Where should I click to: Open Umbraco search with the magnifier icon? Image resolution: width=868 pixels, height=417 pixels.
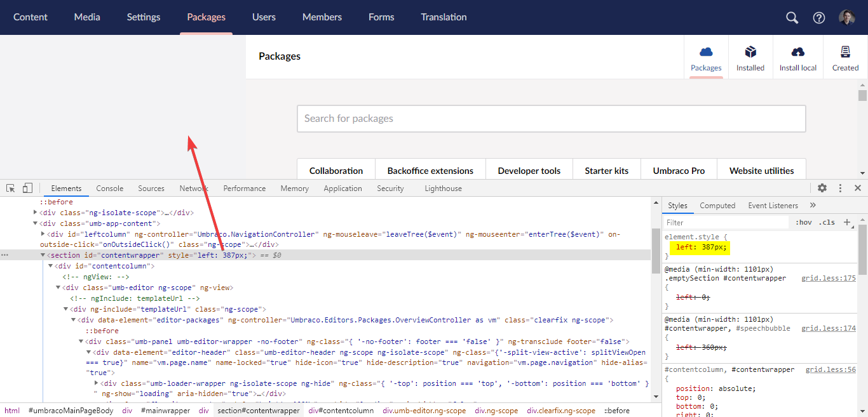791,17
